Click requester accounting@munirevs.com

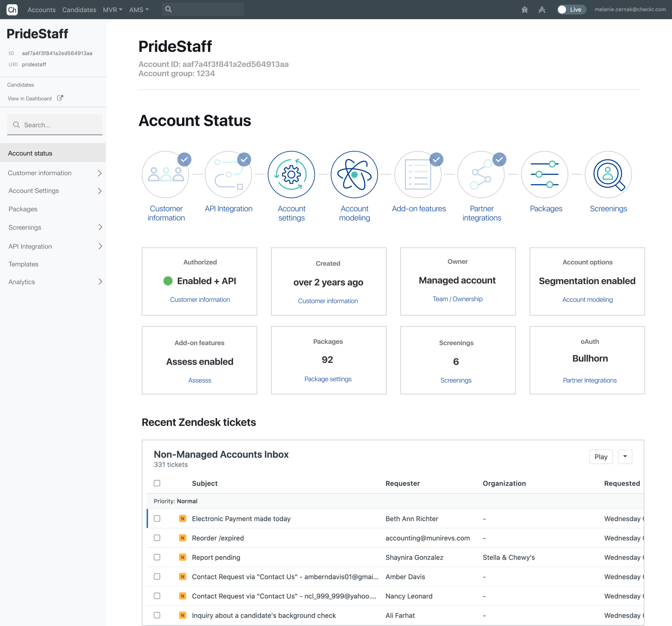point(428,538)
